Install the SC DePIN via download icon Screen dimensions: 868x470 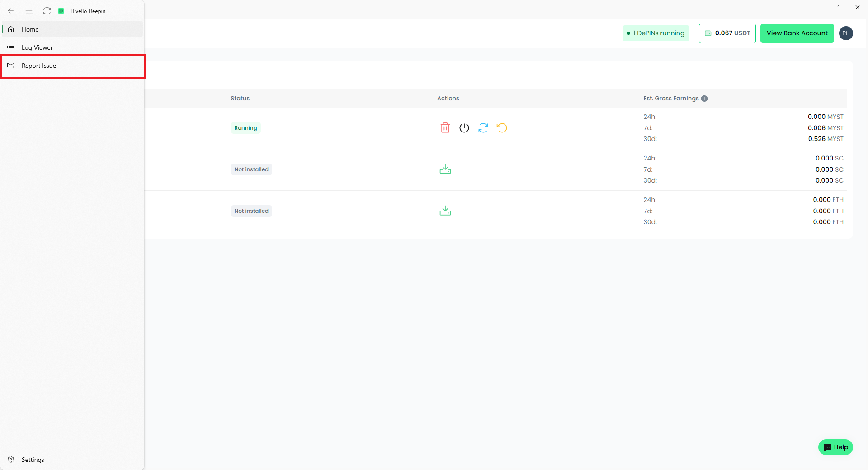[x=445, y=169]
